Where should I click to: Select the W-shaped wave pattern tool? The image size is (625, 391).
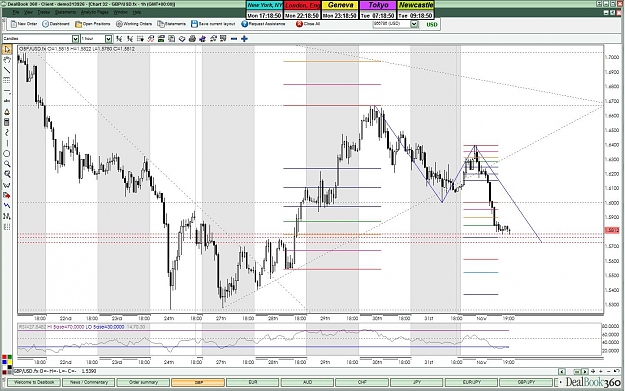tap(7, 185)
